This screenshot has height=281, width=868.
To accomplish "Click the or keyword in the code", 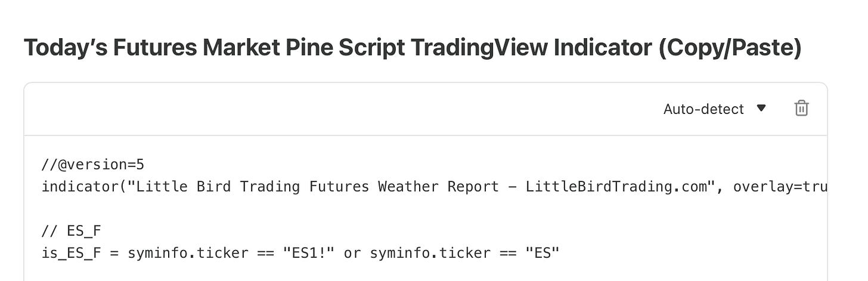I will pos(352,253).
